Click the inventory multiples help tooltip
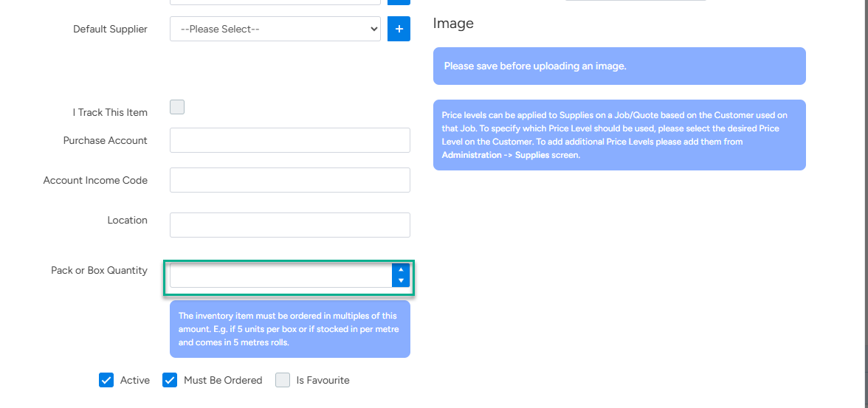This screenshot has height=408, width=868. [289, 329]
